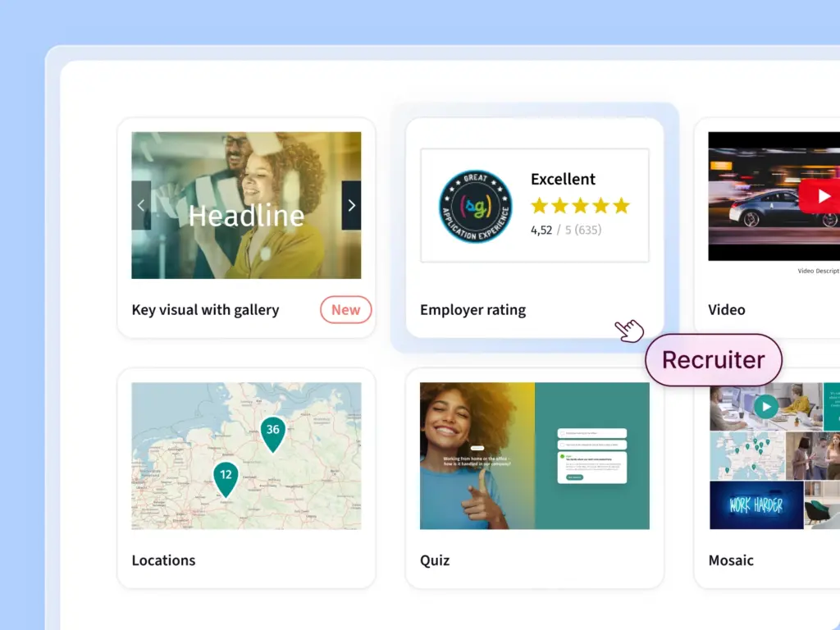The width and height of the screenshot is (840, 630).
Task: Click the Recruiter cursor label
Action: (713, 360)
